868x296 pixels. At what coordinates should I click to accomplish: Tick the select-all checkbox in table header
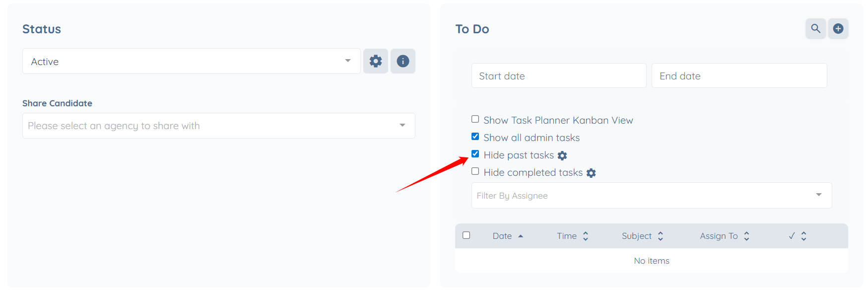[466, 235]
